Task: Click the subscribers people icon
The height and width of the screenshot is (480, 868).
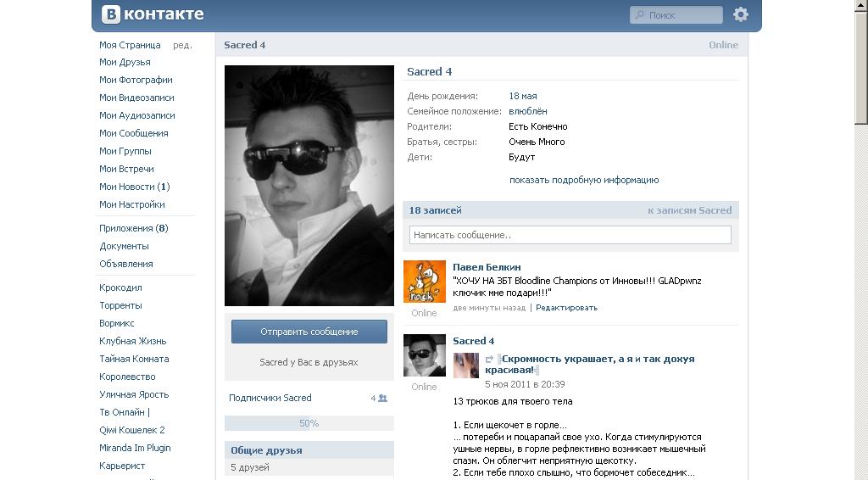Action: click(382, 398)
